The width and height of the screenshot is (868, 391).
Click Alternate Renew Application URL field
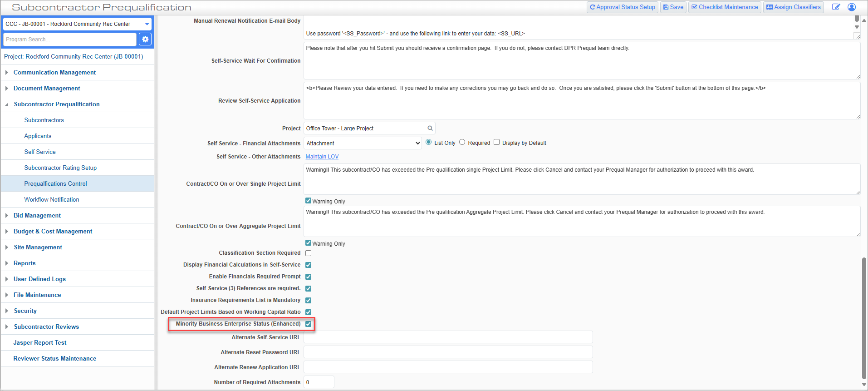(x=448, y=367)
